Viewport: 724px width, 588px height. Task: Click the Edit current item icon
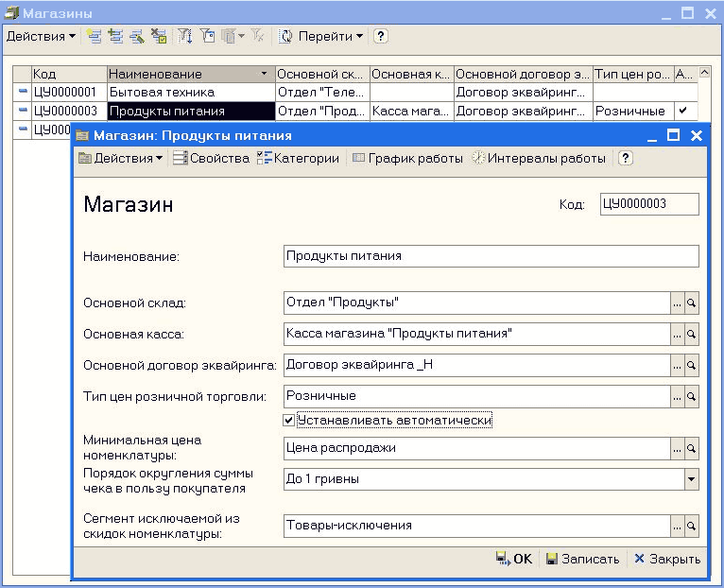coord(137,36)
